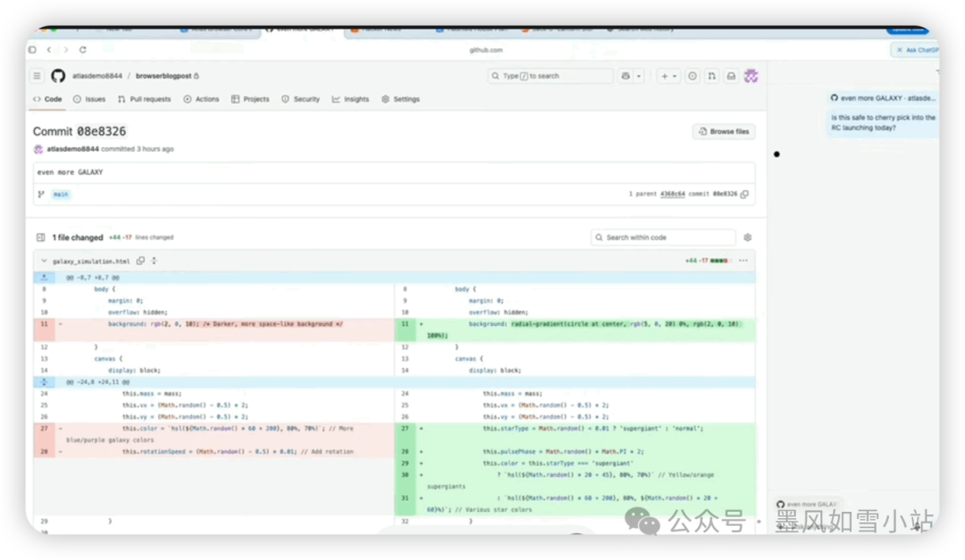Toggle the file tree panel beside '1 file changed'
965x560 pixels.
click(x=40, y=238)
